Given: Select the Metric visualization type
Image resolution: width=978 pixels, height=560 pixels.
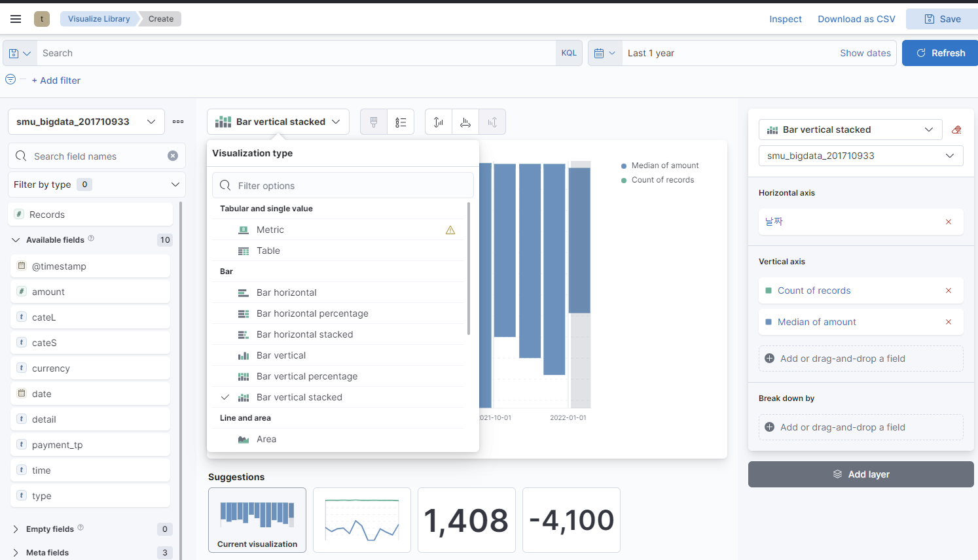Looking at the screenshot, I should tap(338, 230).
